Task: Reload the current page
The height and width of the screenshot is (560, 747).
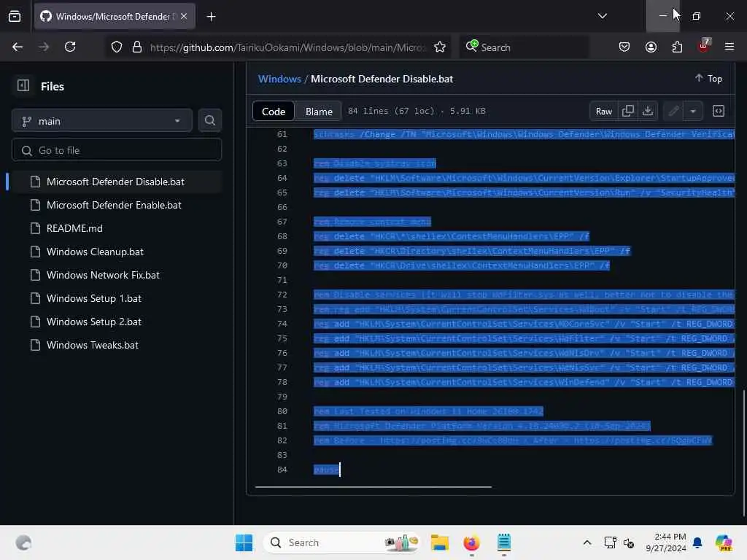Action: pyautogui.click(x=70, y=47)
